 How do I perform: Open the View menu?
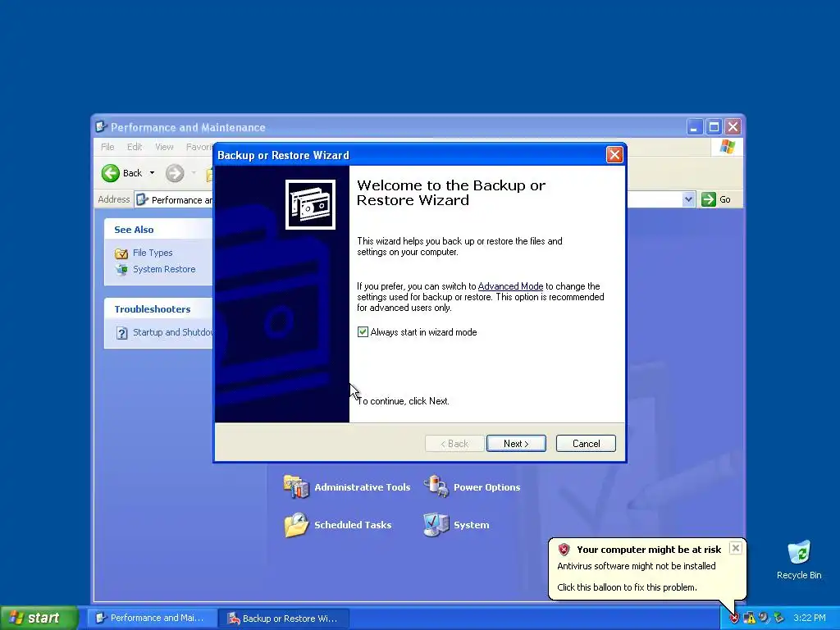coord(164,147)
